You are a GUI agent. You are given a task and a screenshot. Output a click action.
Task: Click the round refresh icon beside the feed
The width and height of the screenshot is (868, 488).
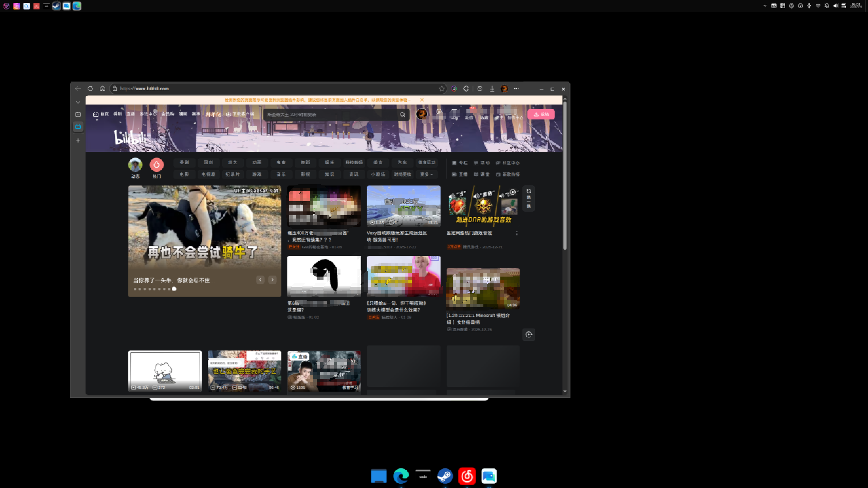click(529, 335)
